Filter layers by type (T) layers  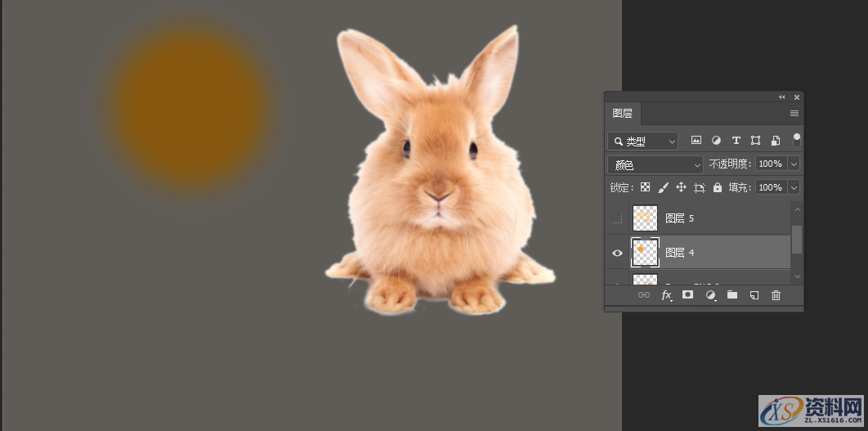[x=736, y=141]
